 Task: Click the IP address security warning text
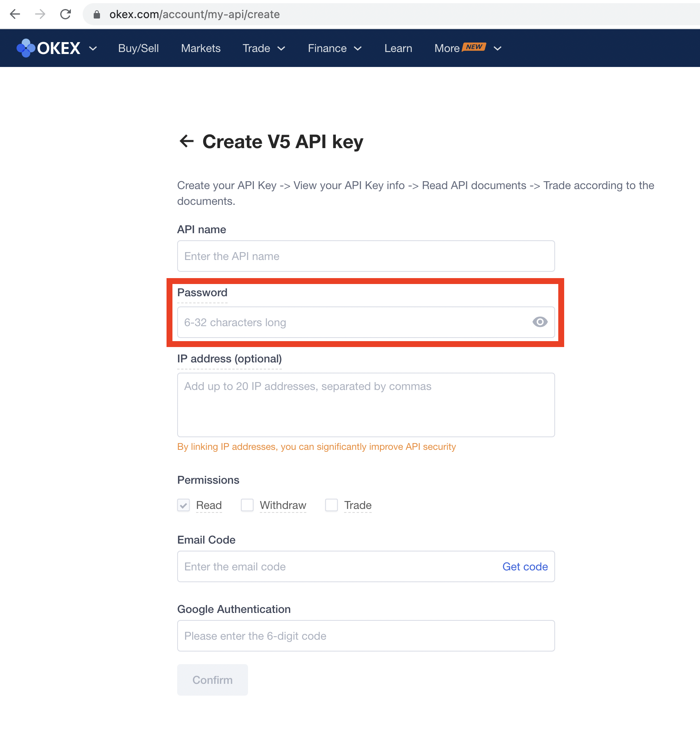click(x=316, y=447)
